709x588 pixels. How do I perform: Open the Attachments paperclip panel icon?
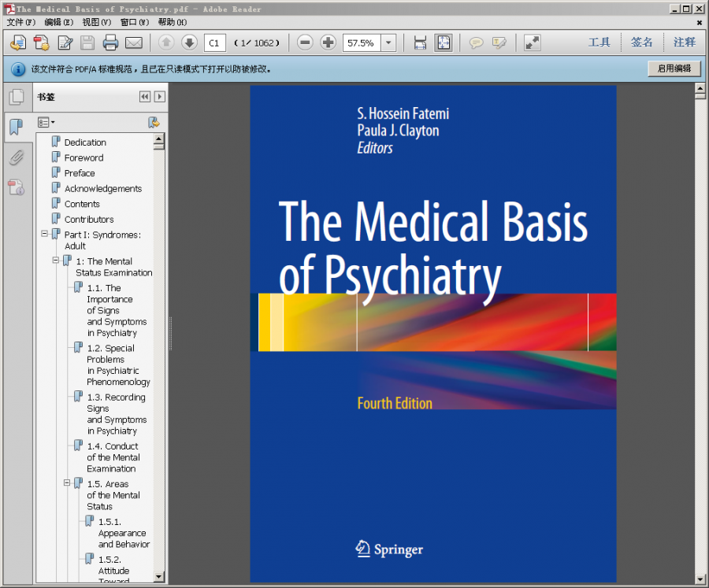(17, 157)
